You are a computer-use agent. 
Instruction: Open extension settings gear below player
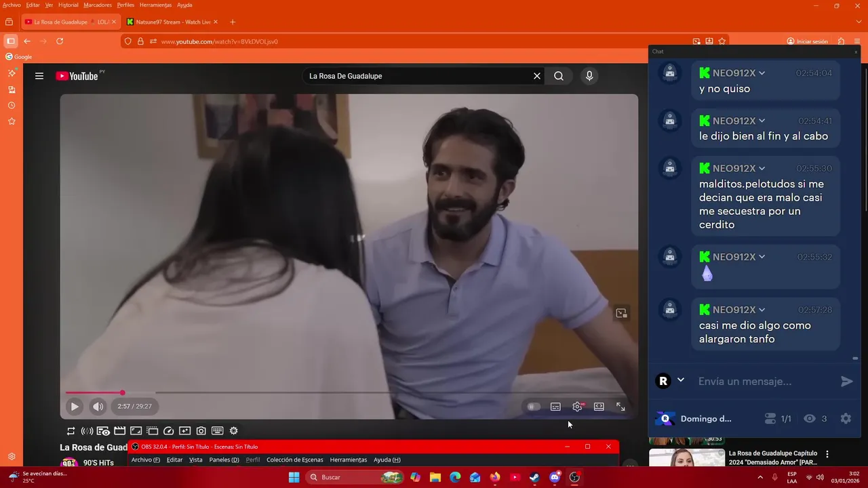(x=234, y=430)
